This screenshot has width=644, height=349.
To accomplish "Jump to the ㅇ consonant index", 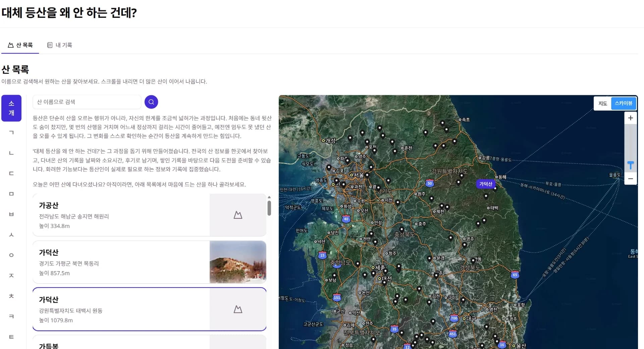I will [x=11, y=255].
